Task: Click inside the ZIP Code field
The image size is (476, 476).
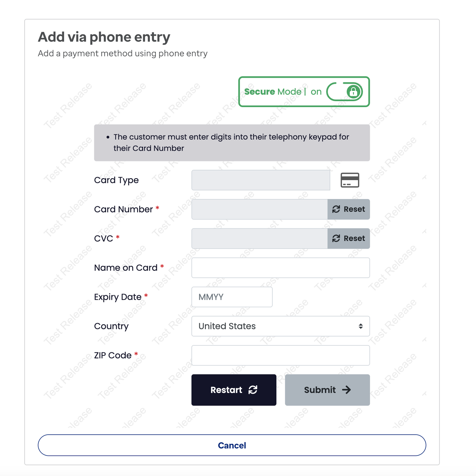Action: 280,355
